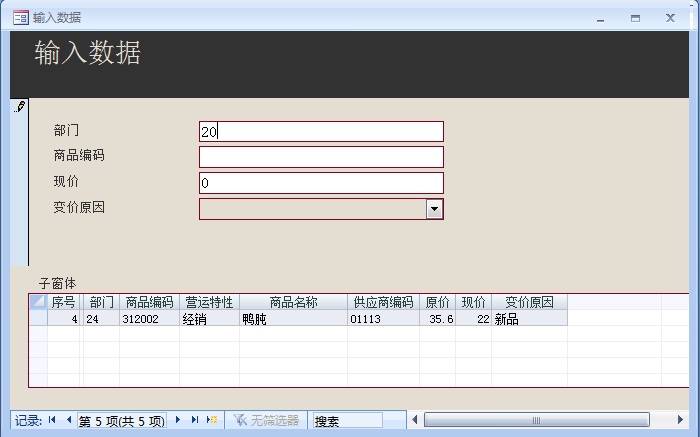Click the horizontal scrollbar thumb
The image size is (700, 437).
[x=537, y=420]
